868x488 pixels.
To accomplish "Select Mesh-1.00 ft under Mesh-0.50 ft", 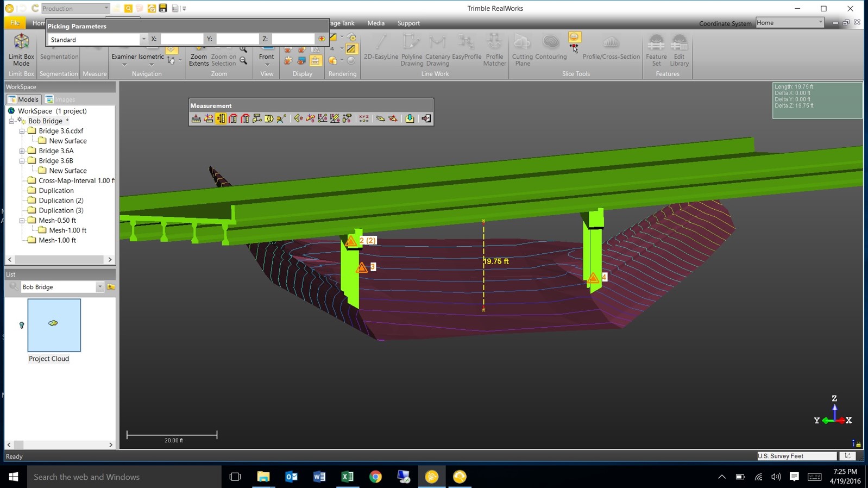I will [x=67, y=230].
